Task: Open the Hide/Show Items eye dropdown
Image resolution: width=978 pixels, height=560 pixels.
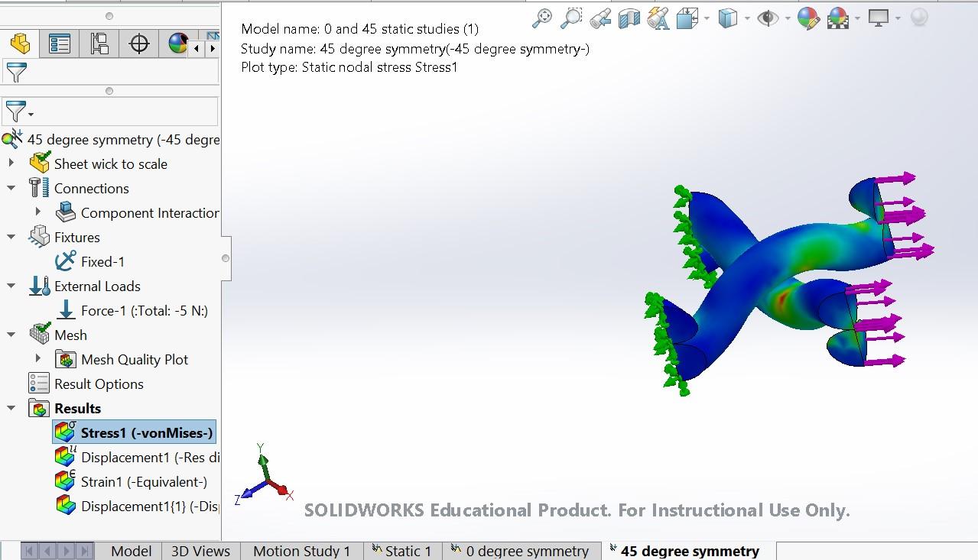Action: click(786, 18)
